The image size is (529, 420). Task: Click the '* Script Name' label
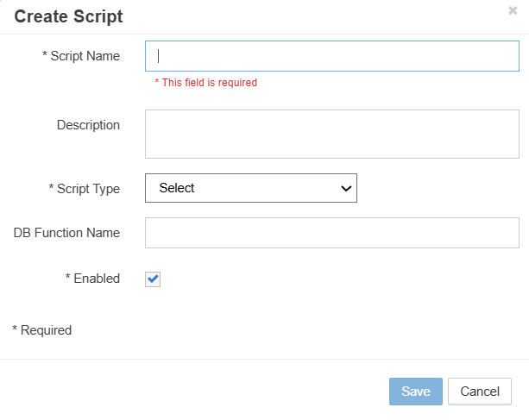[81, 56]
